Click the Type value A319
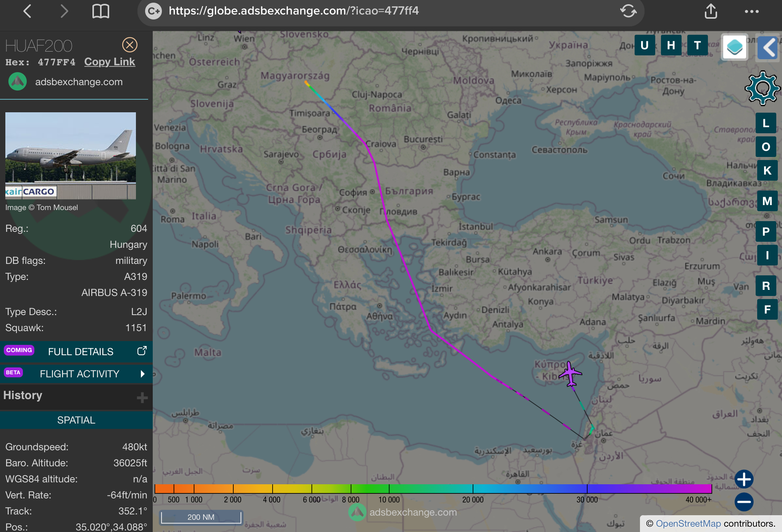782x532 pixels. (136, 277)
